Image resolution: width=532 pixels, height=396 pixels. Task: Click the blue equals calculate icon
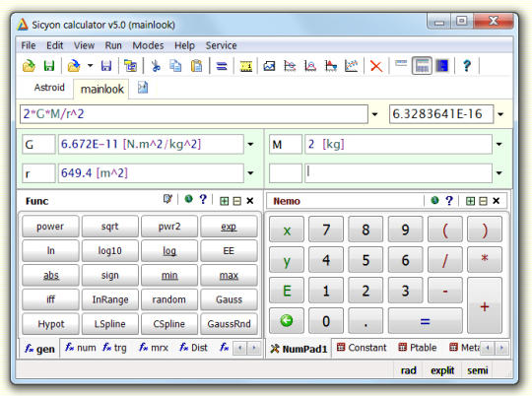pyautogui.click(x=222, y=66)
